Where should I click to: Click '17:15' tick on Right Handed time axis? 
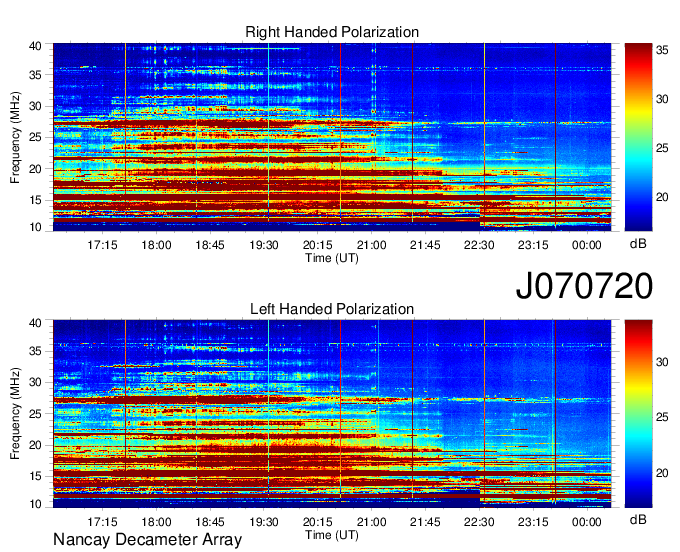pos(102,245)
